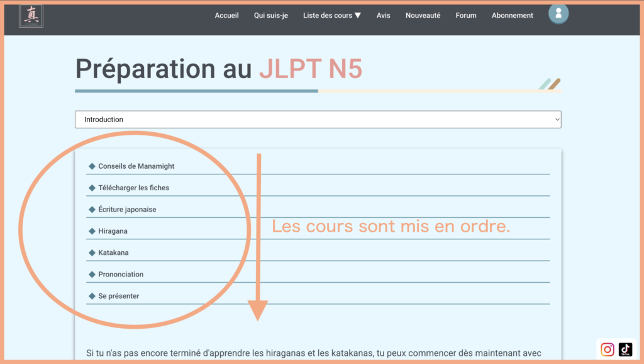Open the TikTok icon
The height and width of the screenshot is (364, 644).
coord(625,350)
